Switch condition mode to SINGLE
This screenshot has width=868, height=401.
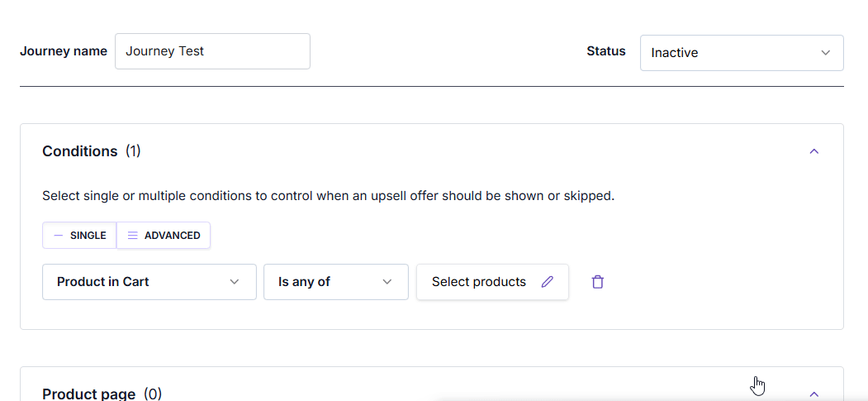pos(80,236)
